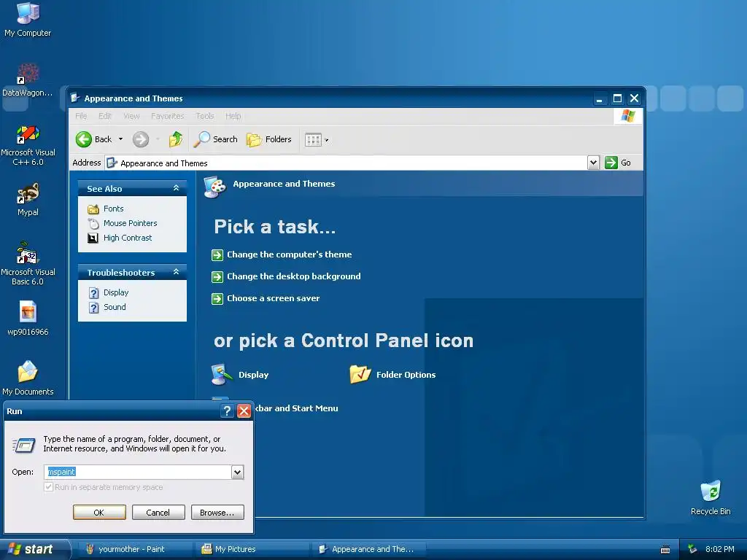This screenshot has height=560, width=747.
Task: Open Mouse Pointers in See Also
Action: coord(130,223)
